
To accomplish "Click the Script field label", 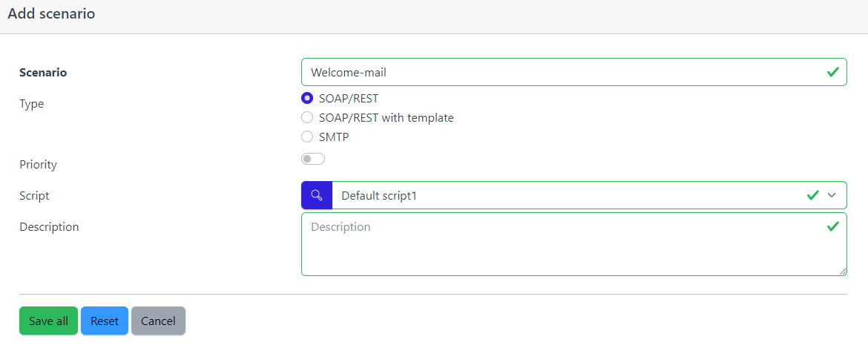I will point(34,196).
